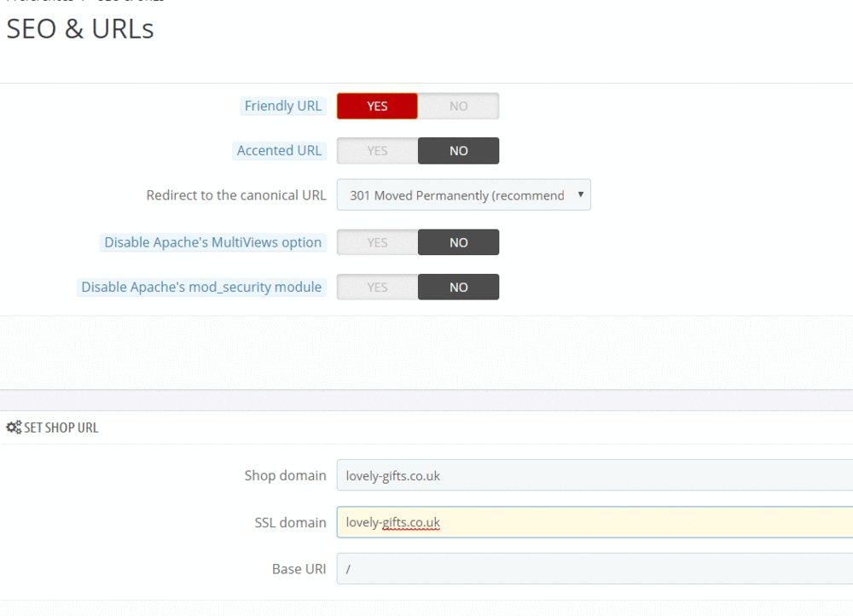
Task: Click the Disable Apache's MultiViews option label
Action: tap(212, 242)
